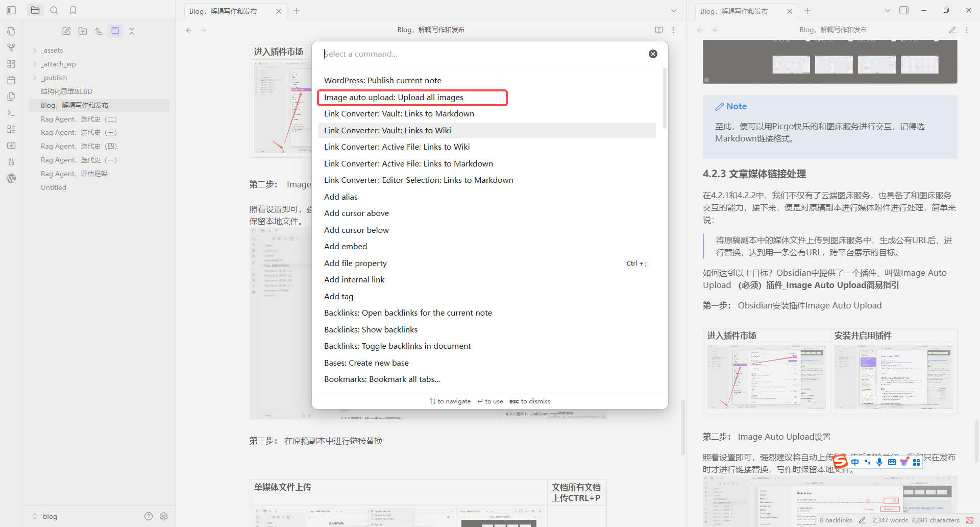
Task: Open the settings gear icon
Action: [x=164, y=516]
